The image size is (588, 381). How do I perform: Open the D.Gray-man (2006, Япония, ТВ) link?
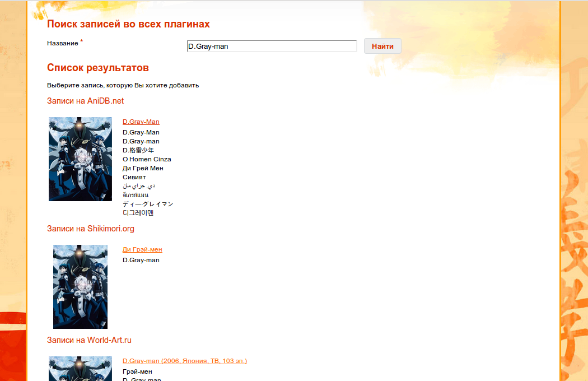pos(185,361)
